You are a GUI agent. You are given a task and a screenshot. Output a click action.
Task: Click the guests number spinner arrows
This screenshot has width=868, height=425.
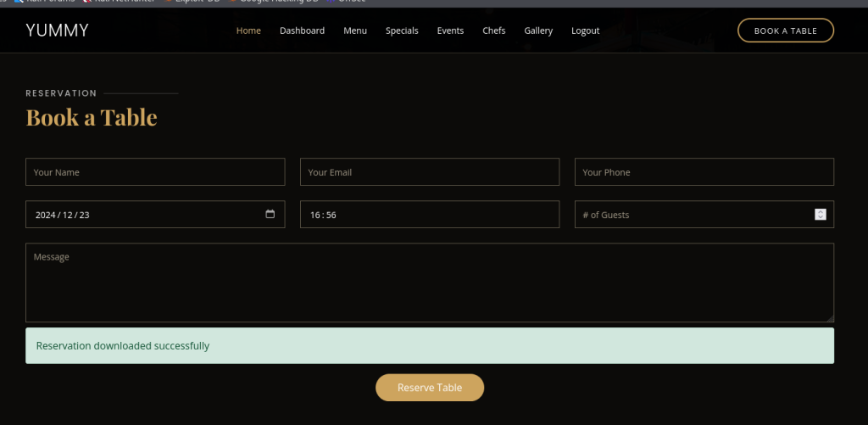pyautogui.click(x=820, y=215)
